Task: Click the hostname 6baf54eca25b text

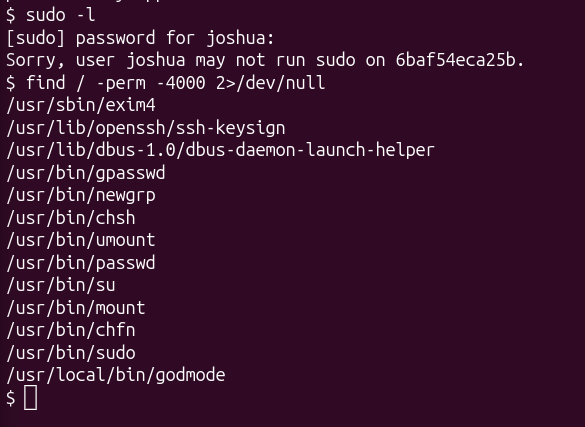Action: click(x=460, y=60)
